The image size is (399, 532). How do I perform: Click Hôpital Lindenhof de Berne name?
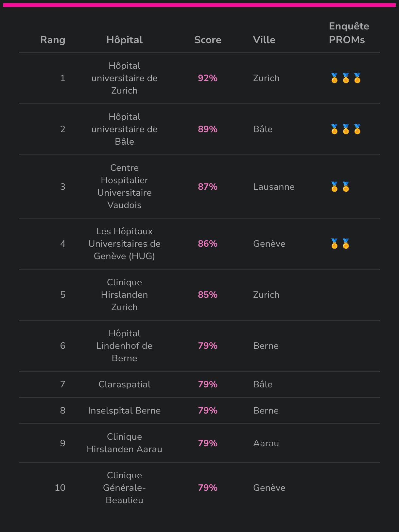(124, 346)
